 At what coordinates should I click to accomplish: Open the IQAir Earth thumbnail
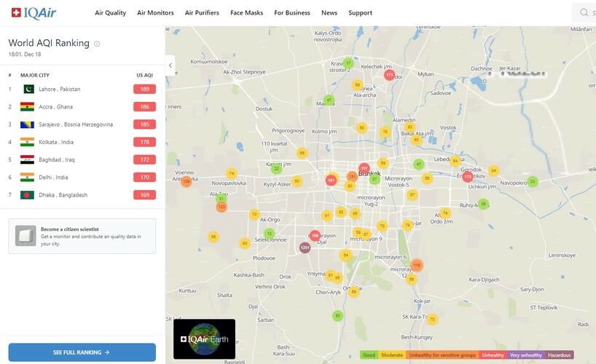(x=204, y=339)
